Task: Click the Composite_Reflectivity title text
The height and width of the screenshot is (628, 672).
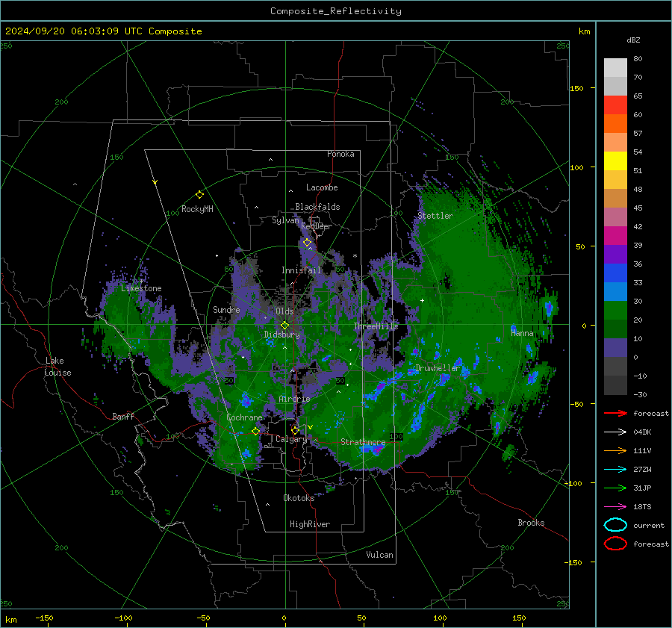Action: tap(335, 11)
